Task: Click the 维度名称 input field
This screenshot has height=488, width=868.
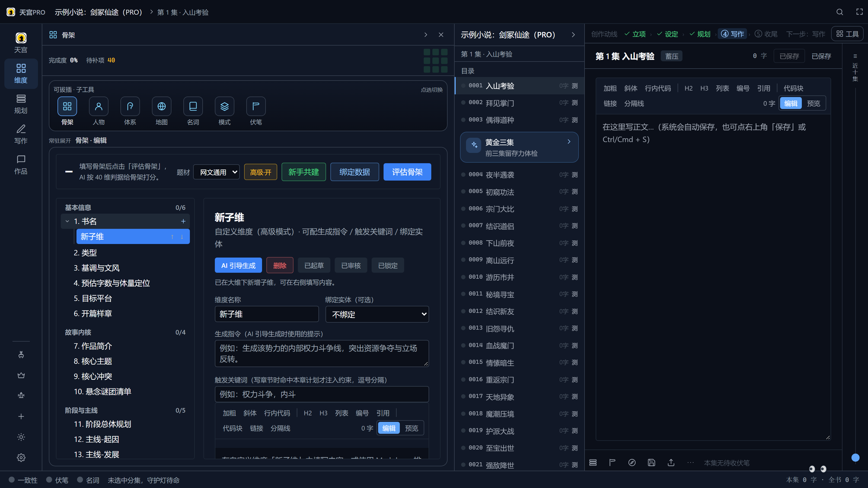Action: tap(267, 314)
